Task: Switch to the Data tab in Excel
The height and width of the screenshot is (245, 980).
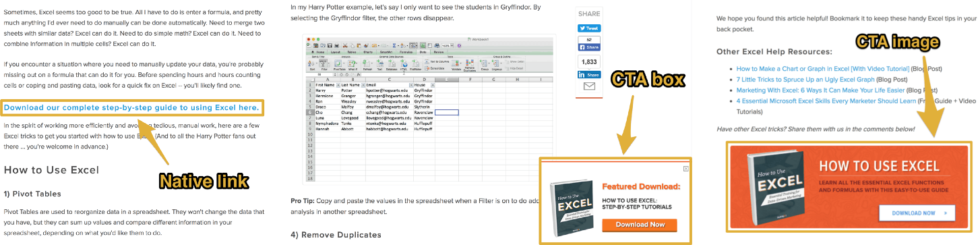Action: (423, 52)
